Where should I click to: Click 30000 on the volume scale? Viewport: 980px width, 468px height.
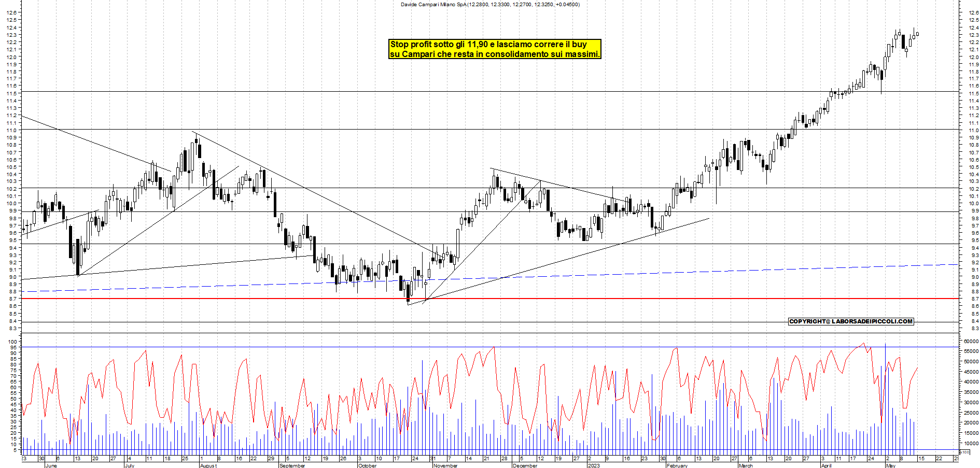tap(971, 402)
